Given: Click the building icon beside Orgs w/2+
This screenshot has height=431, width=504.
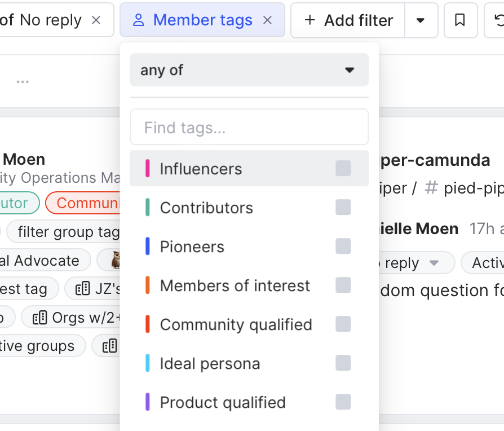Looking at the screenshot, I should 39,318.
